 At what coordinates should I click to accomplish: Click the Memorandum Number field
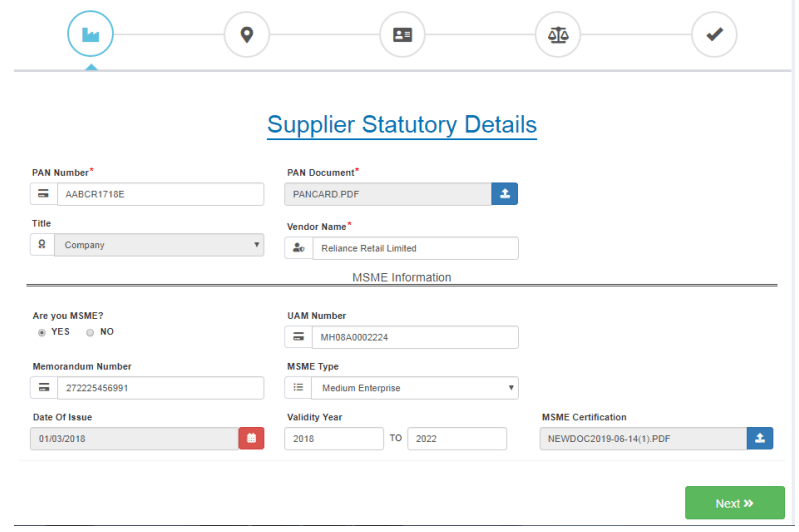[x=161, y=388]
